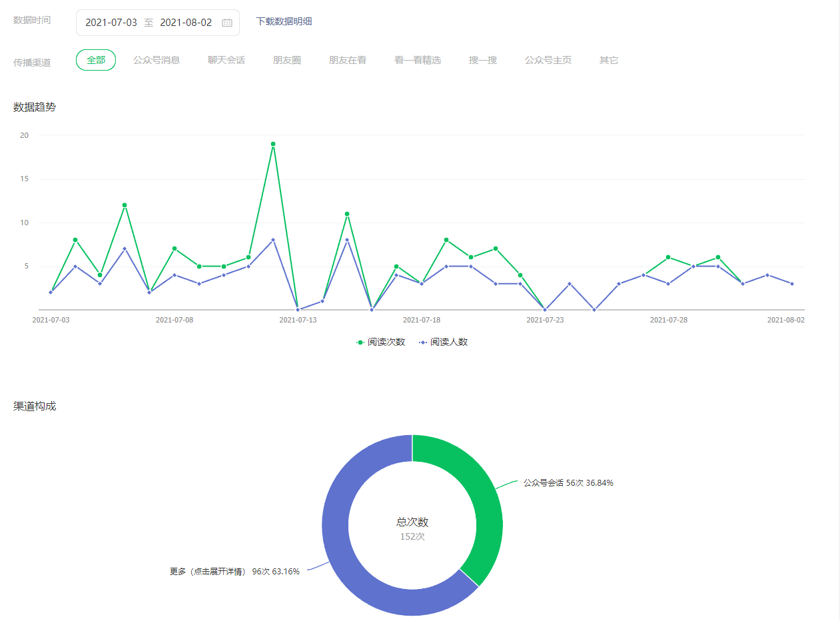Screen dimensions: 840x621
Task: Filter by 公众号主页 channel
Action: coord(548,60)
